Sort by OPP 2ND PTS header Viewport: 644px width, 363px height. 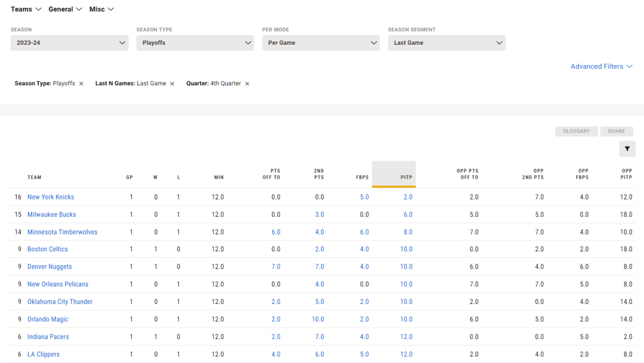pos(532,174)
